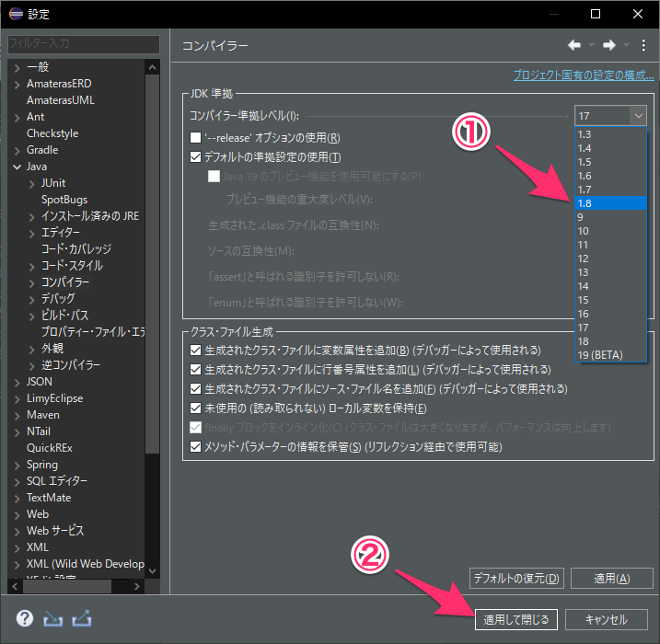Select 19 (BETA) in the compliance list
This screenshot has width=660, height=644.
coord(610,355)
